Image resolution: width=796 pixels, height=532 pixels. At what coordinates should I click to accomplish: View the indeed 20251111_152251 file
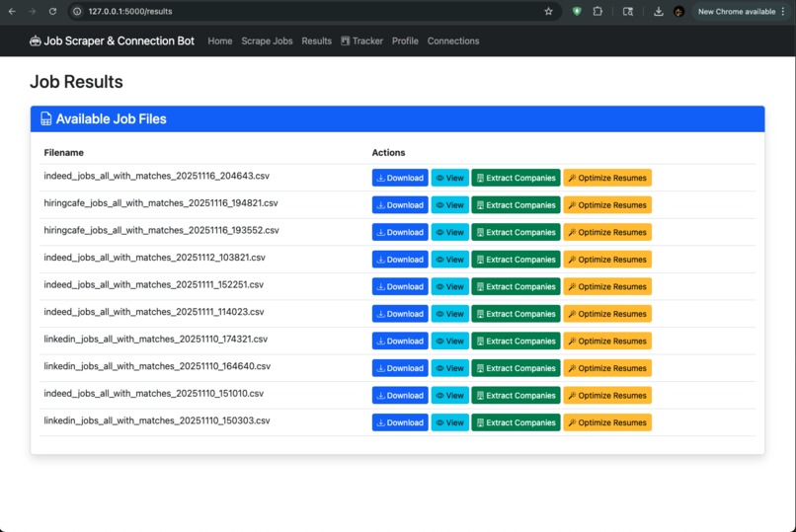point(449,286)
